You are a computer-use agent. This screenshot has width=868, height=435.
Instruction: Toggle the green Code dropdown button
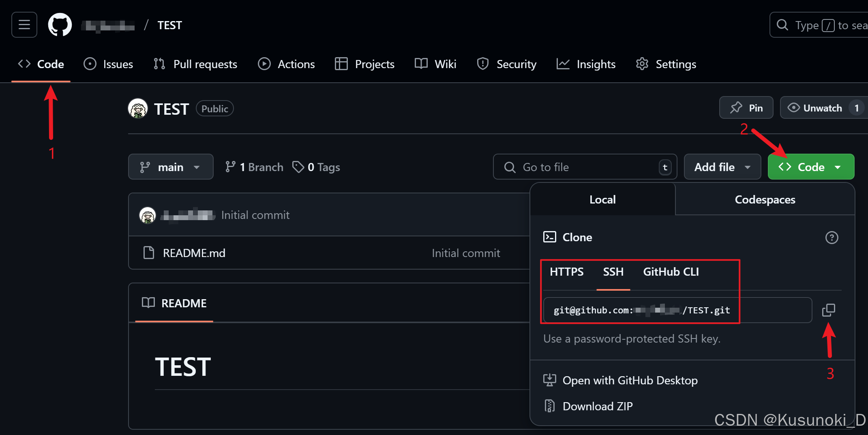(x=811, y=167)
